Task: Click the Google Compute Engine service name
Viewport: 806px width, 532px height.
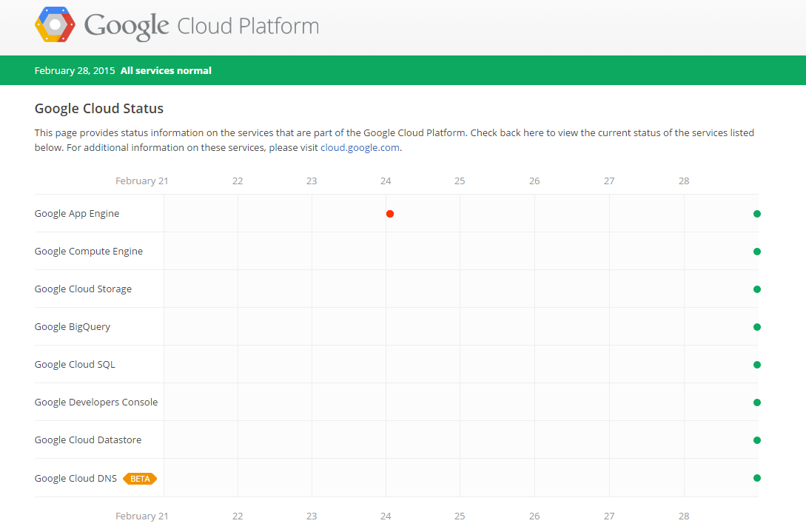Action: 88,252
